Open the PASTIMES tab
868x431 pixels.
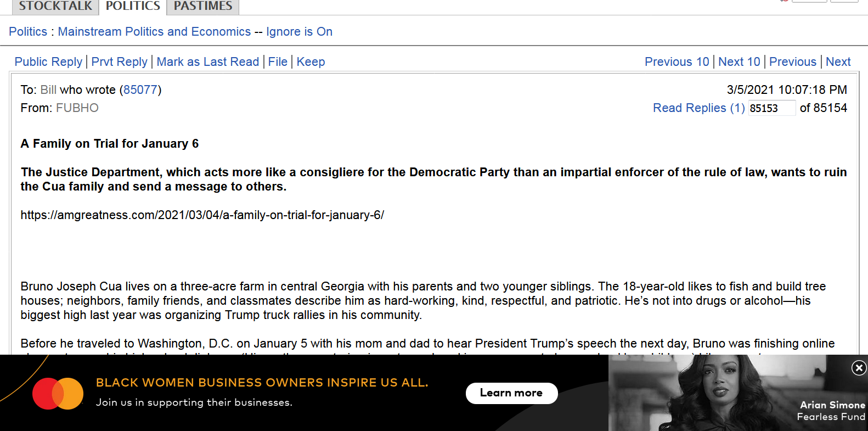click(203, 7)
